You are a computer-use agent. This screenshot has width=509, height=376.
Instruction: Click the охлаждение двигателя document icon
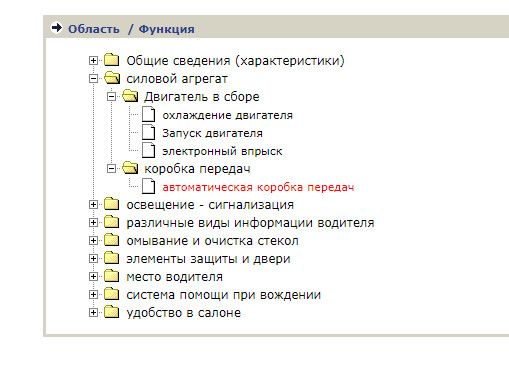click(148, 114)
